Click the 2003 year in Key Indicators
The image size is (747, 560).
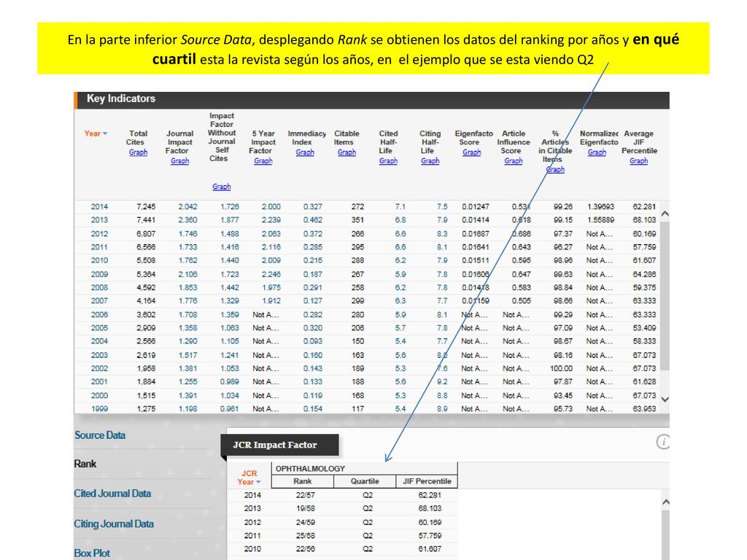[x=99, y=355]
